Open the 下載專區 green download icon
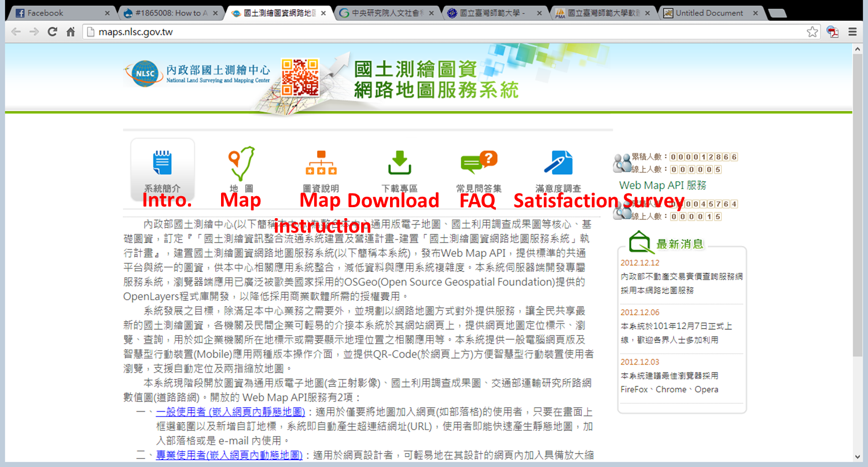The height and width of the screenshot is (467, 868). click(399, 163)
